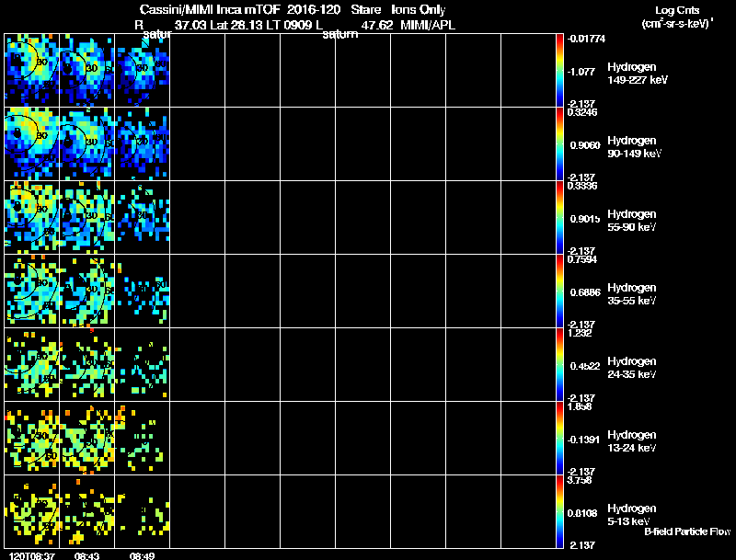Click the 08:43 time label
The height and width of the screenshot is (560, 736).
(x=87, y=555)
